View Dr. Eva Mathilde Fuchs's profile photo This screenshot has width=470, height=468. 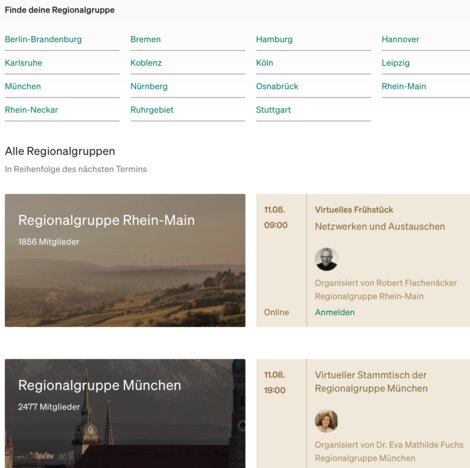(x=326, y=421)
